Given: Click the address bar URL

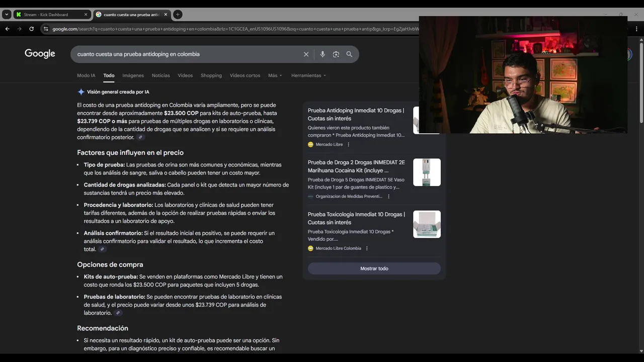Looking at the screenshot, I should click(x=235, y=29).
